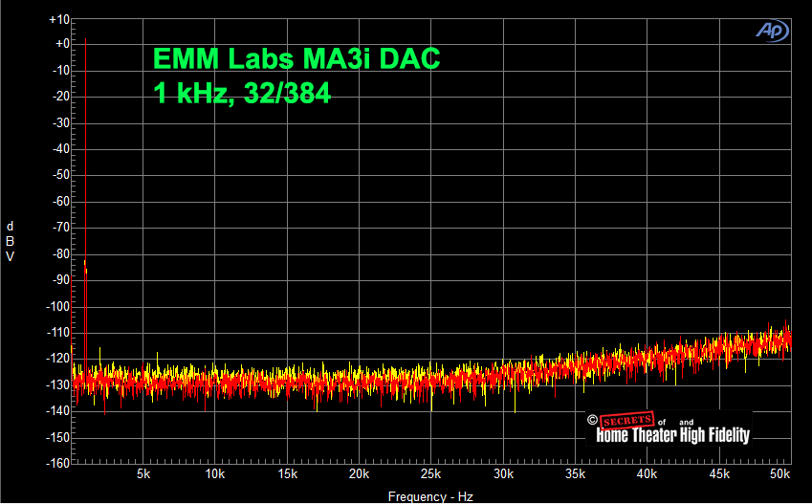Click the '15k' frequency tick label
812x504 pixels.
[x=288, y=474]
